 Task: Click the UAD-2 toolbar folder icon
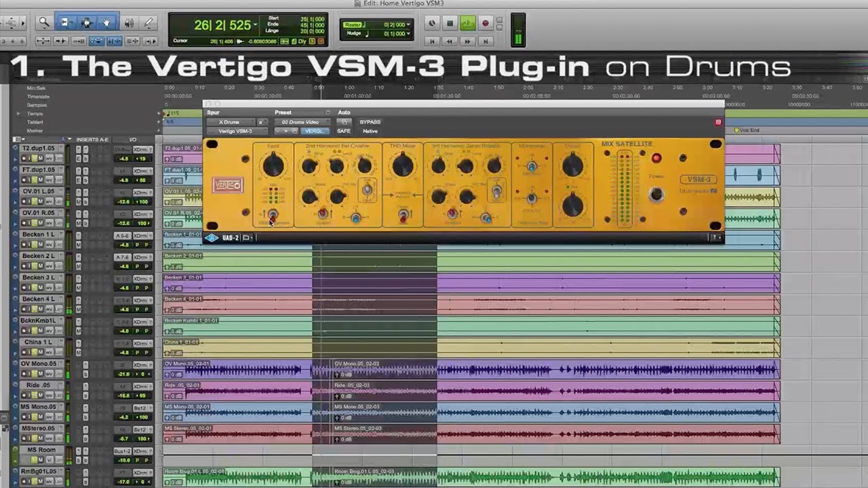(x=247, y=238)
